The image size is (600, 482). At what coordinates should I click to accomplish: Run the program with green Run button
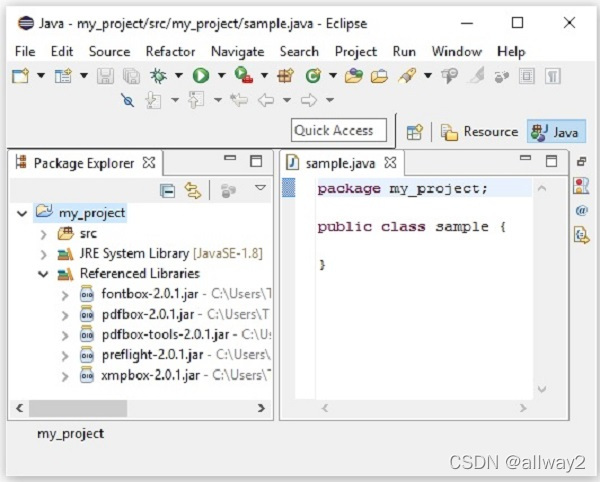(201, 76)
